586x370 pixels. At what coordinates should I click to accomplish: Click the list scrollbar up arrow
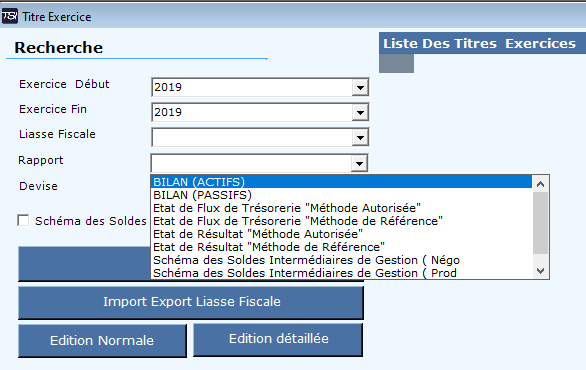click(x=540, y=184)
